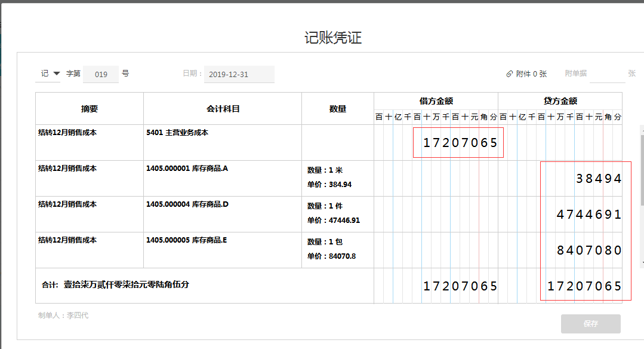Click the 摘要 column header

tap(90, 109)
